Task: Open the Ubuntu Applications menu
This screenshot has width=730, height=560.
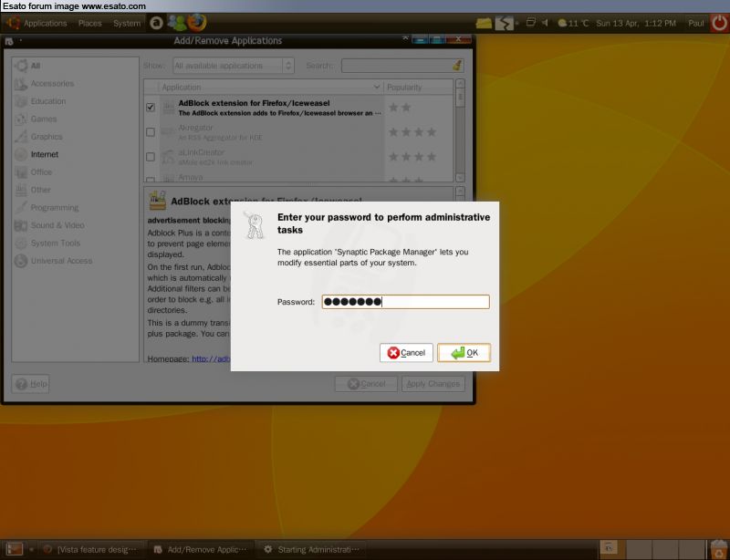Action: point(37,24)
